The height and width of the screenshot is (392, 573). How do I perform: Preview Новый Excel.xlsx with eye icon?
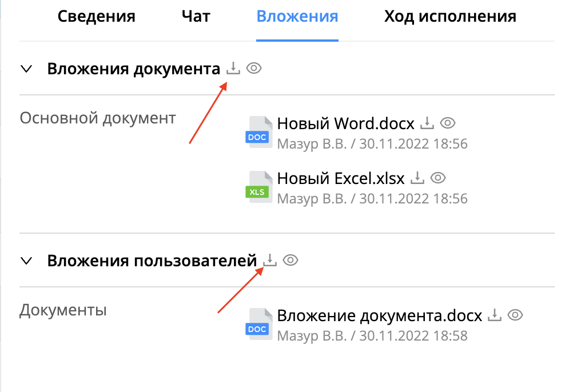tap(438, 178)
